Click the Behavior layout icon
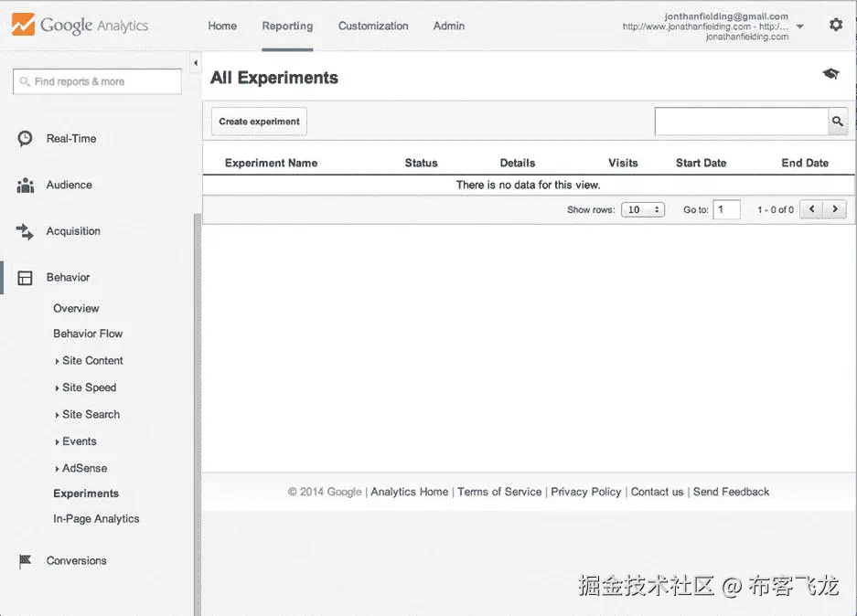The width and height of the screenshot is (857, 616). (x=25, y=278)
